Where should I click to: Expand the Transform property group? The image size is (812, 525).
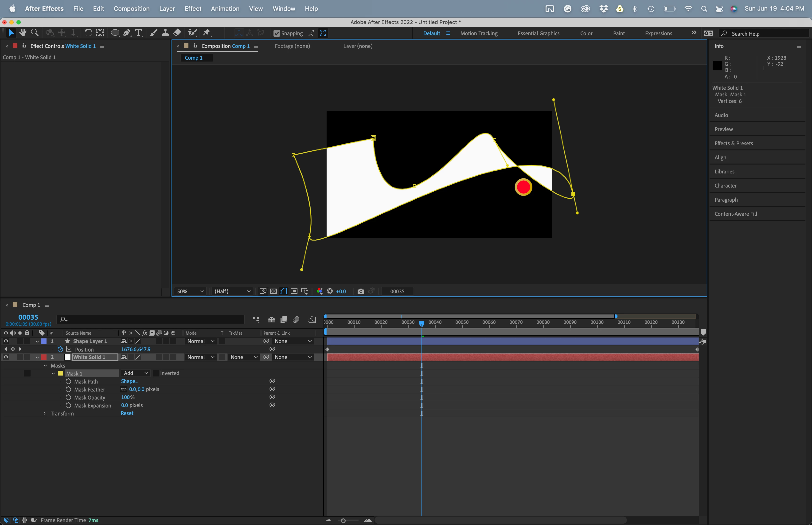coord(45,414)
